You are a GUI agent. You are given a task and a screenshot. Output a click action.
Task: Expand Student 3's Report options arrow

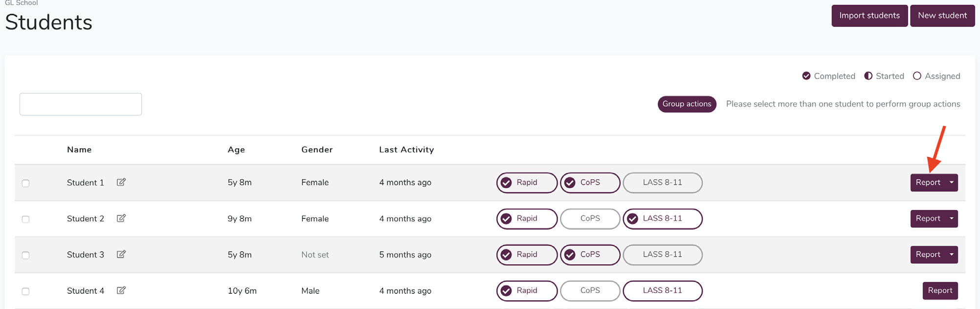(952, 255)
